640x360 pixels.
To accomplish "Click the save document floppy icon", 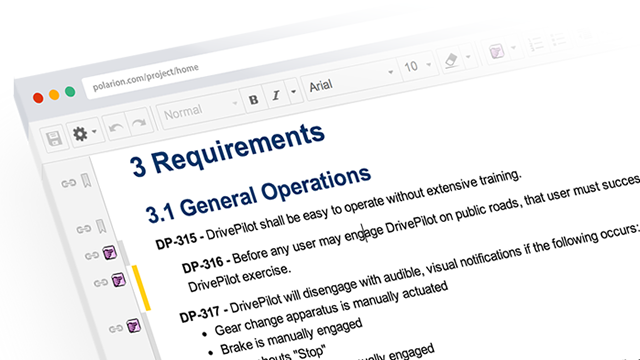I will click(x=54, y=138).
